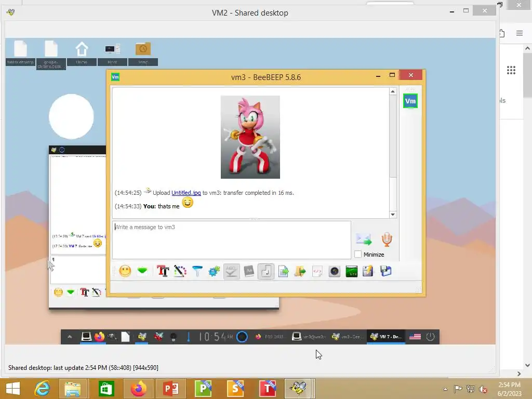Toggle the ABC spell checking button
The height and width of the screenshot is (399, 532).
pos(231,271)
